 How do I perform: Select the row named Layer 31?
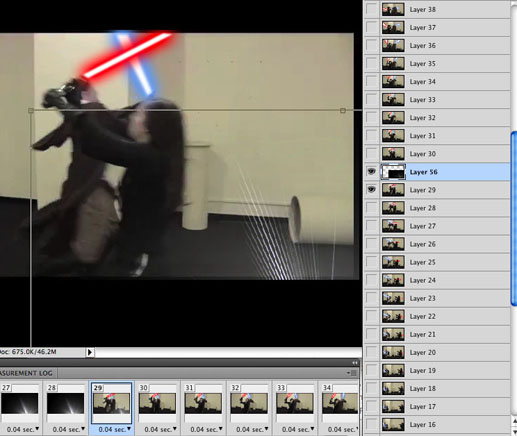(437, 136)
